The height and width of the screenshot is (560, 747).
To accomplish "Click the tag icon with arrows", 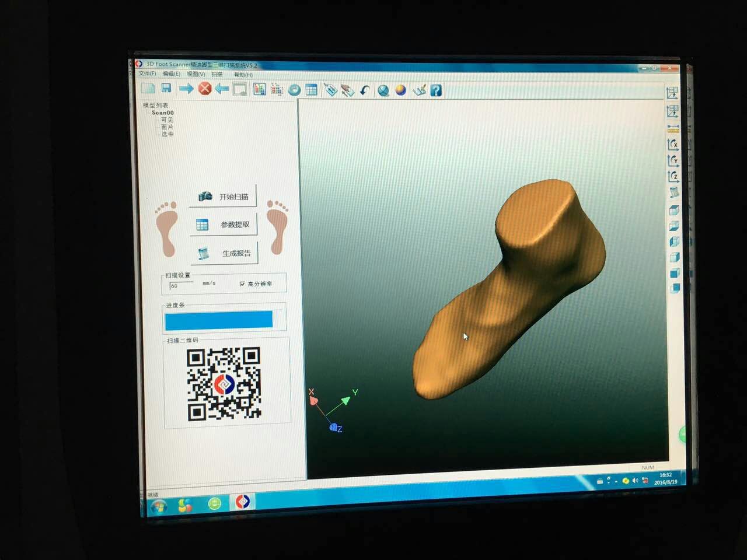I will pyautogui.click(x=347, y=90).
